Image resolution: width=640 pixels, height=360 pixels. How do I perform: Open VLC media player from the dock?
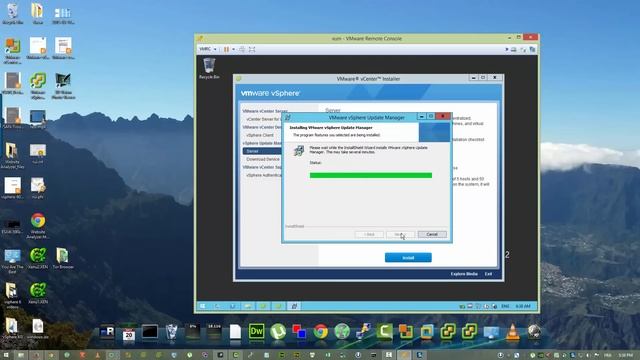pos(512,331)
